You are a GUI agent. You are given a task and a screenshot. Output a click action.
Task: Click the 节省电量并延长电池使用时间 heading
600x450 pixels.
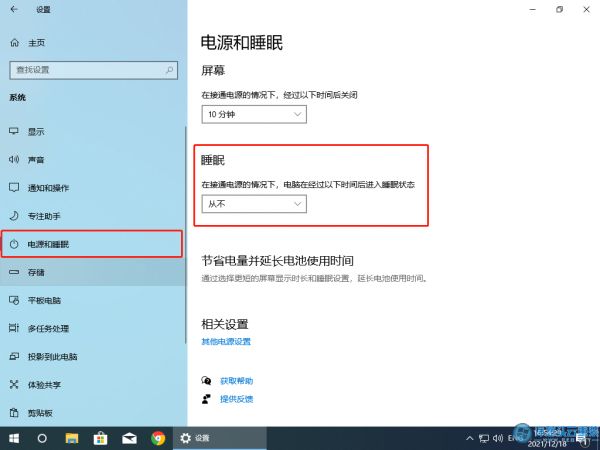point(277,261)
